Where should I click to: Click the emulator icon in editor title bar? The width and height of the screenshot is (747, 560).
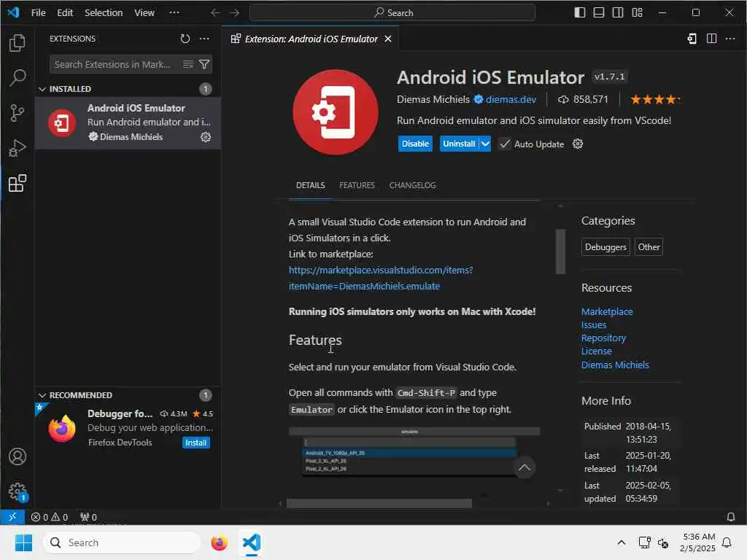pyautogui.click(x=692, y=39)
